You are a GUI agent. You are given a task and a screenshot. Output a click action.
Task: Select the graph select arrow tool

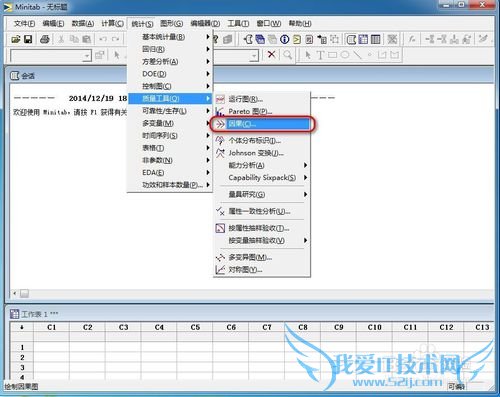click(308, 55)
